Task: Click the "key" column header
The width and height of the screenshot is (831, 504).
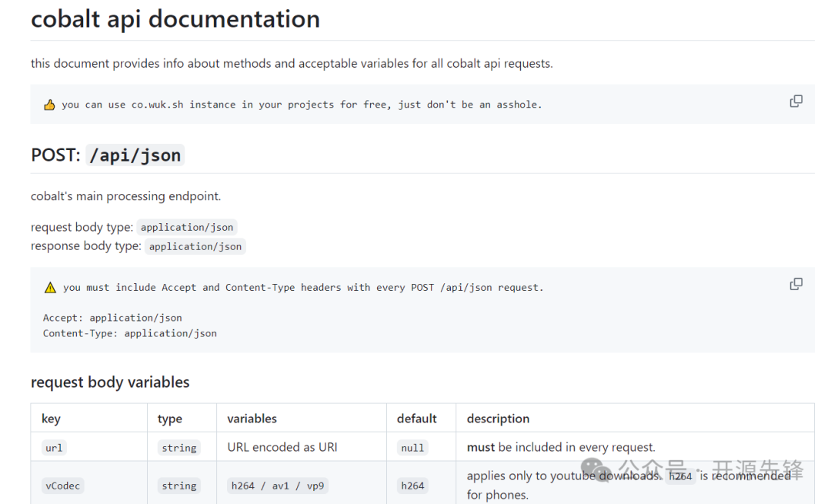Action: click(x=51, y=419)
